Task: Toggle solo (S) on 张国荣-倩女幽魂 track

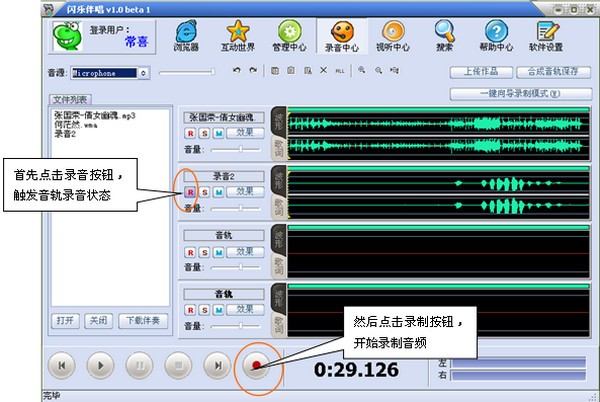Action: (203, 133)
